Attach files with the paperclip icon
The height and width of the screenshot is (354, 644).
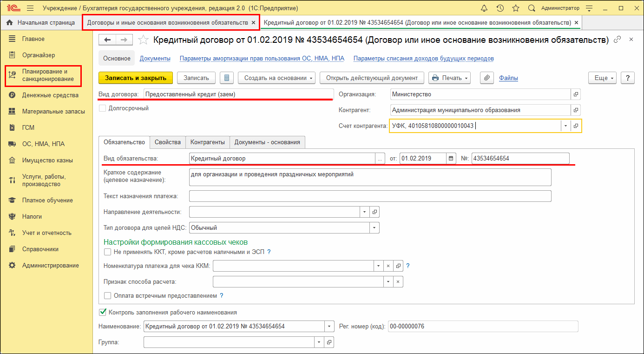486,78
